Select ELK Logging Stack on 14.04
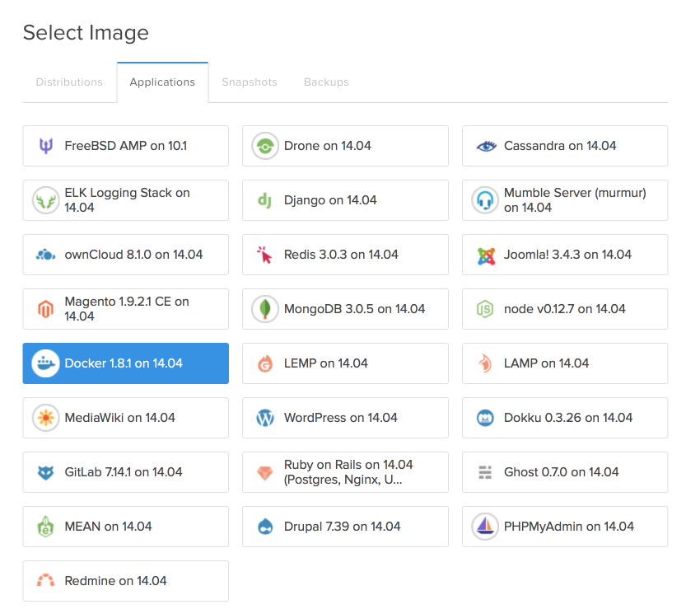700x609 pixels. [x=125, y=200]
